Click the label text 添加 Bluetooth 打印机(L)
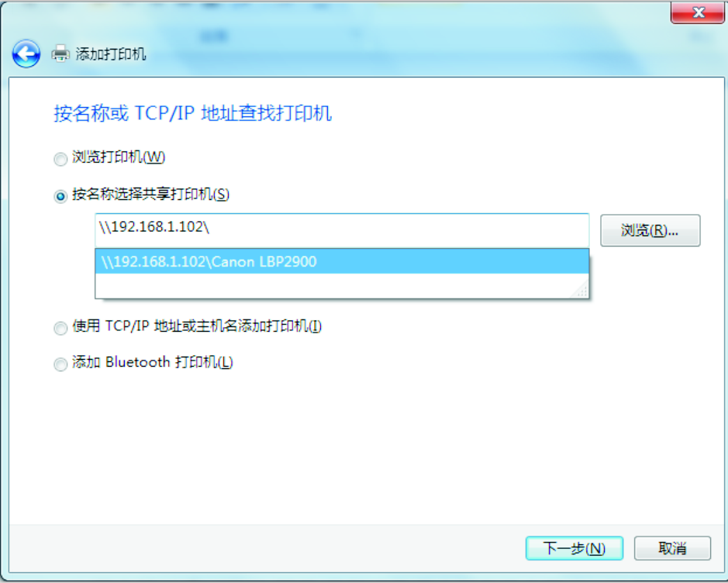Image resolution: width=728 pixels, height=583 pixels. pos(152,362)
